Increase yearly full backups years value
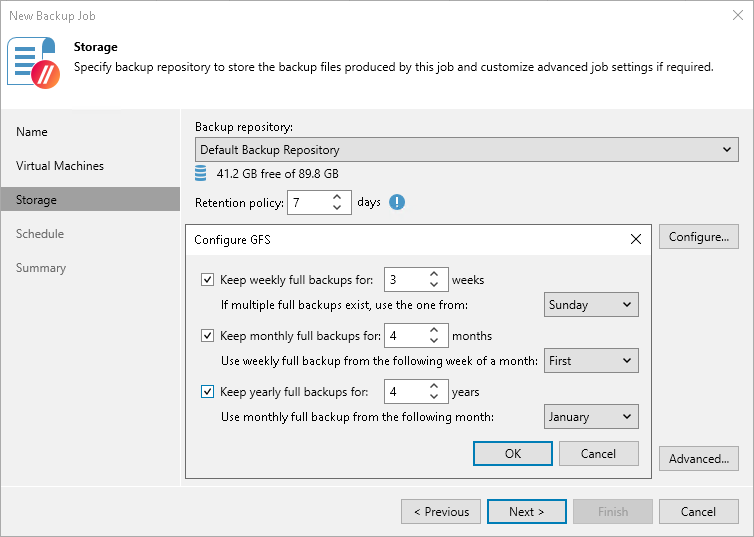Image resolution: width=754 pixels, height=537 pixels. [434, 386]
